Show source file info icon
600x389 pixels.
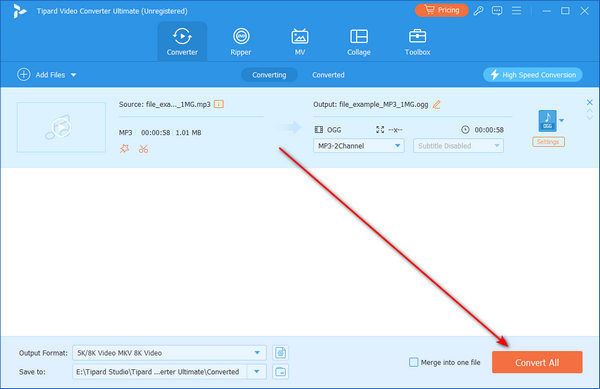click(x=219, y=104)
